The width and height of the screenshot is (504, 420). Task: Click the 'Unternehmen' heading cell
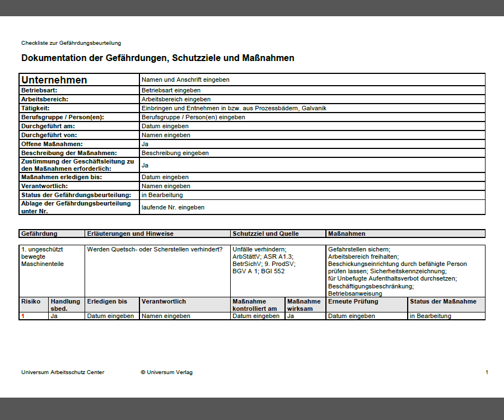(x=80, y=80)
